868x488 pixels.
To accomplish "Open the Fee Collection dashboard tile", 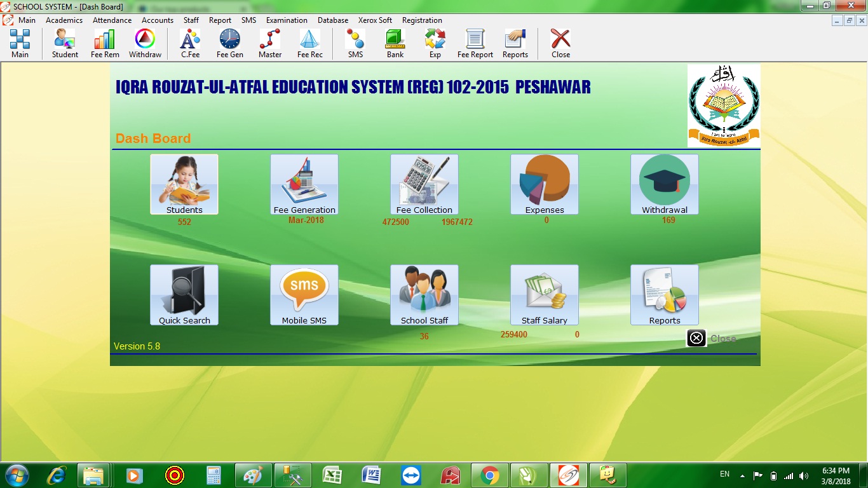I will tap(424, 184).
